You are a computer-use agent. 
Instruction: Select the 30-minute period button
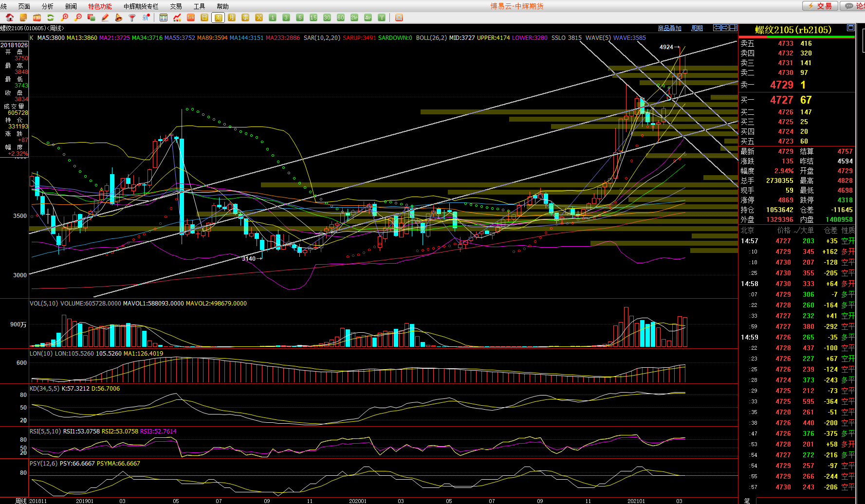click(327, 18)
